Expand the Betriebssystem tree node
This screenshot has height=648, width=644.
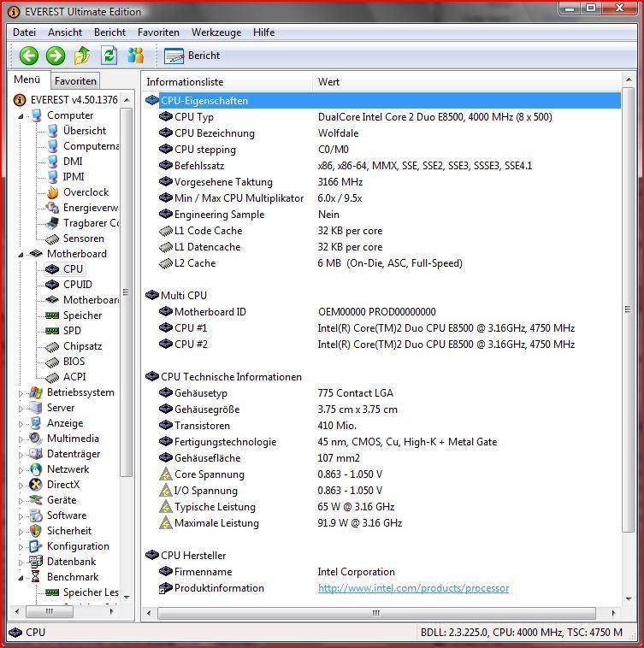point(21,393)
